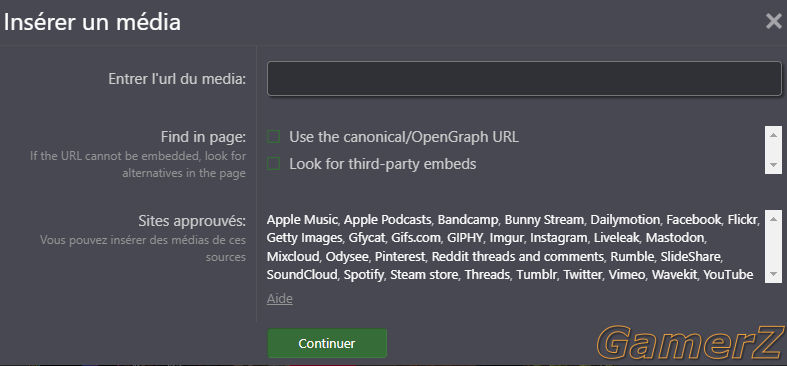The image size is (787, 366).
Task: Click the SoundCloud site name
Action: pyautogui.click(x=303, y=275)
